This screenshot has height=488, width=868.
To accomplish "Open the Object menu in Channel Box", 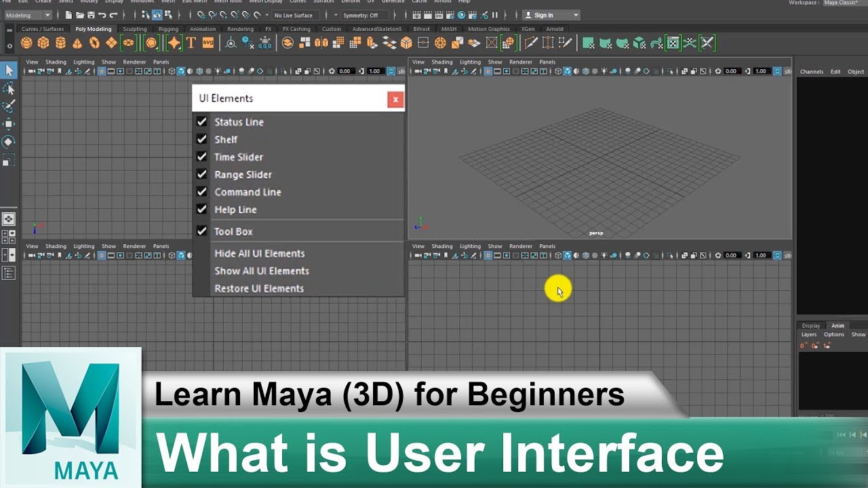I will tap(856, 71).
